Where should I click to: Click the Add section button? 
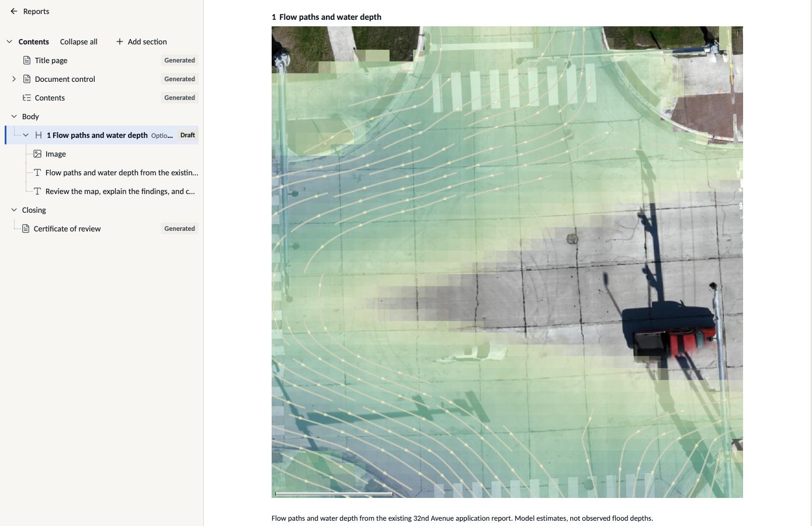(x=141, y=41)
